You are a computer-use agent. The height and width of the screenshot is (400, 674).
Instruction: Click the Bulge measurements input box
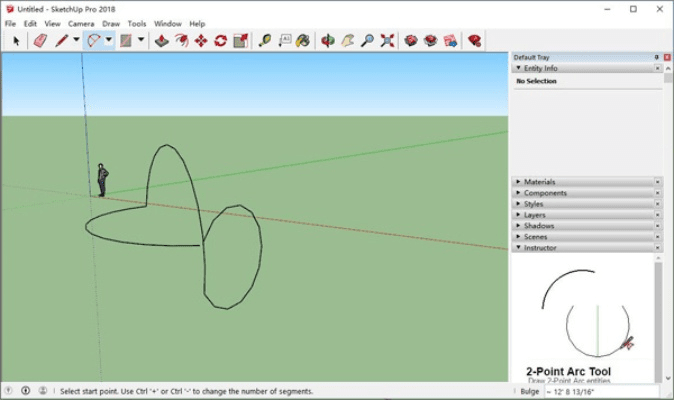point(601,391)
